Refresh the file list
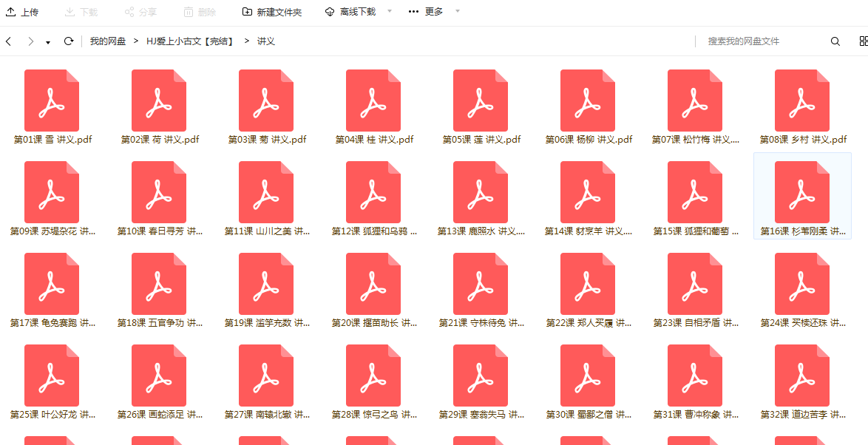This screenshot has width=868, height=445. coord(69,41)
